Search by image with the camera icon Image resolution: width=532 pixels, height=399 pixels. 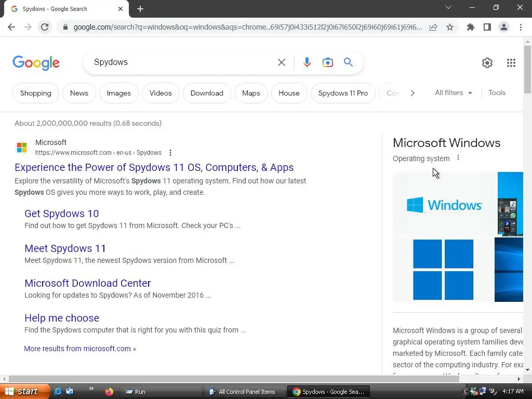[327, 62]
